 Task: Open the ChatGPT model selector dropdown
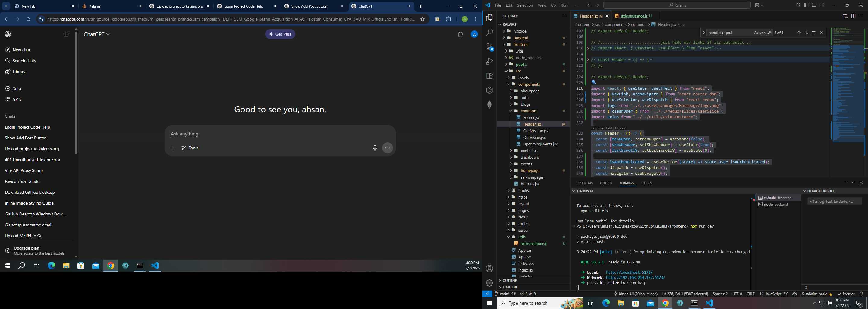click(x=97, y=34)
